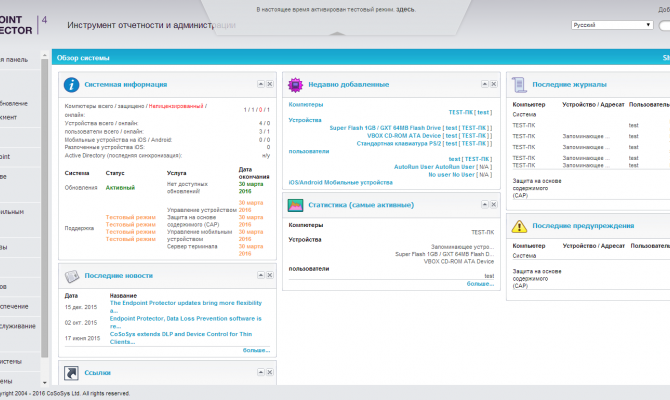
Task: Collapse the Ссылки panel
Action: pos(261,372)
